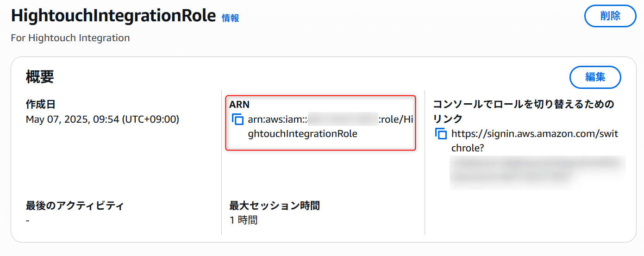Click the コンソールでロールを切り替えるためのリンク label
644x256 pixels.
tap(524, 112)
